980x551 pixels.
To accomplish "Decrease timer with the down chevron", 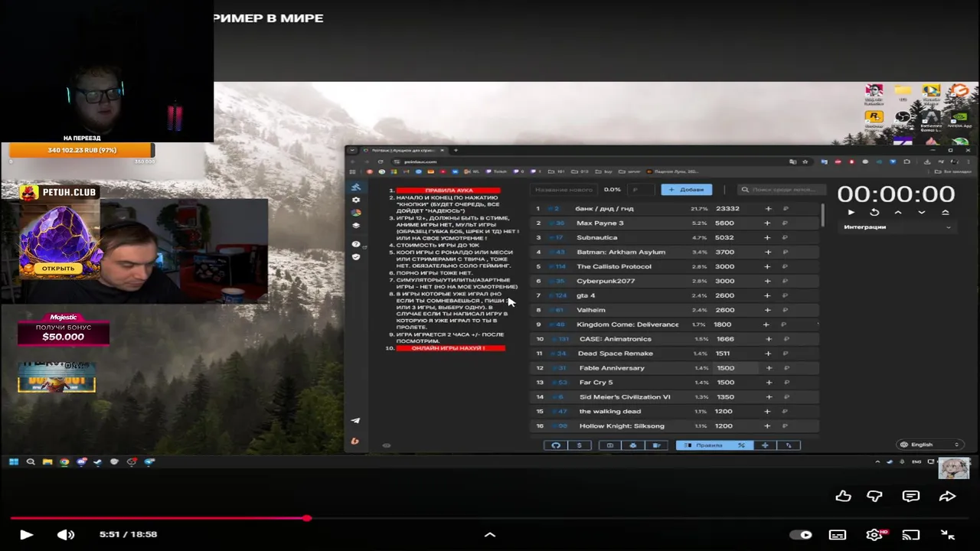I will point(921,212).
